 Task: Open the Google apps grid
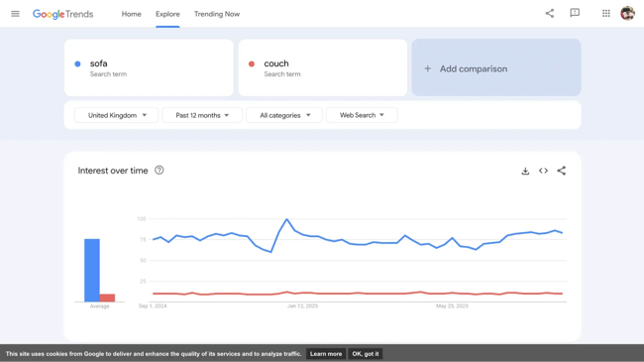point(606,14)
